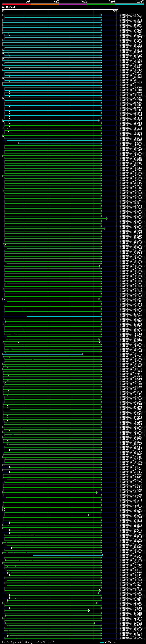Open hit UniRef100_B7T9J6
Screen dimensions: 146x644
point(131,555)
